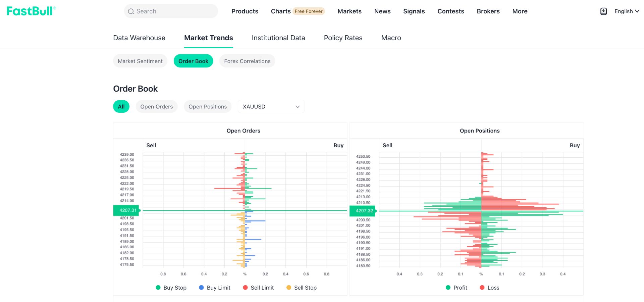Click the search magnifier icon
Viewport: 644px width, 302px height.
click(x=131, y=11)
